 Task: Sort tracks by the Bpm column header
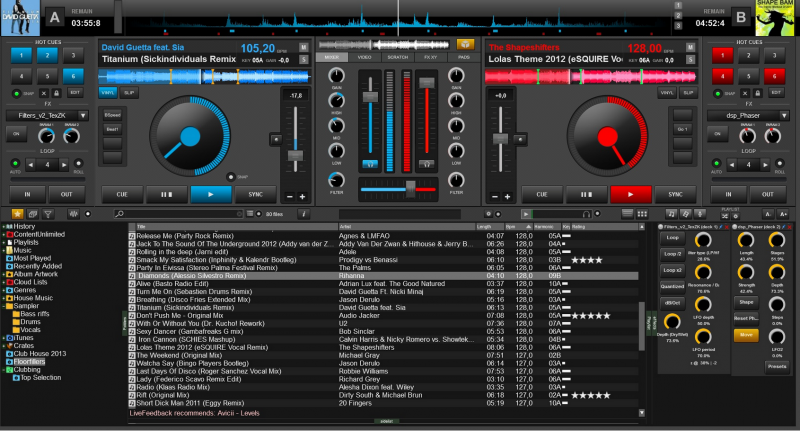(518, 226)
